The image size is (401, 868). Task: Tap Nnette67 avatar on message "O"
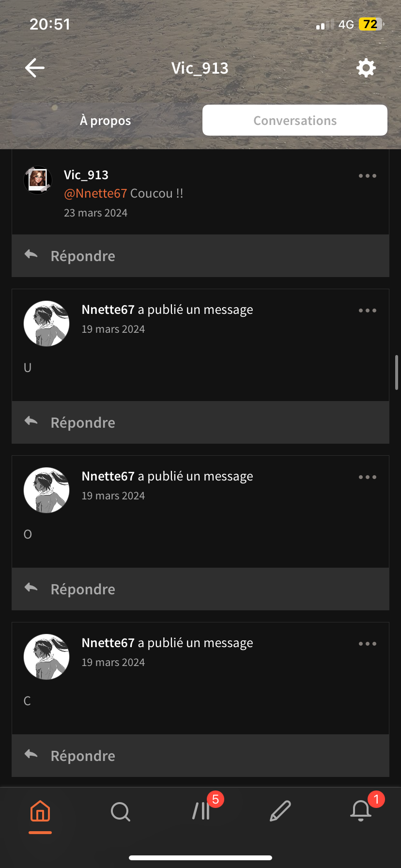tap(46, 490)
